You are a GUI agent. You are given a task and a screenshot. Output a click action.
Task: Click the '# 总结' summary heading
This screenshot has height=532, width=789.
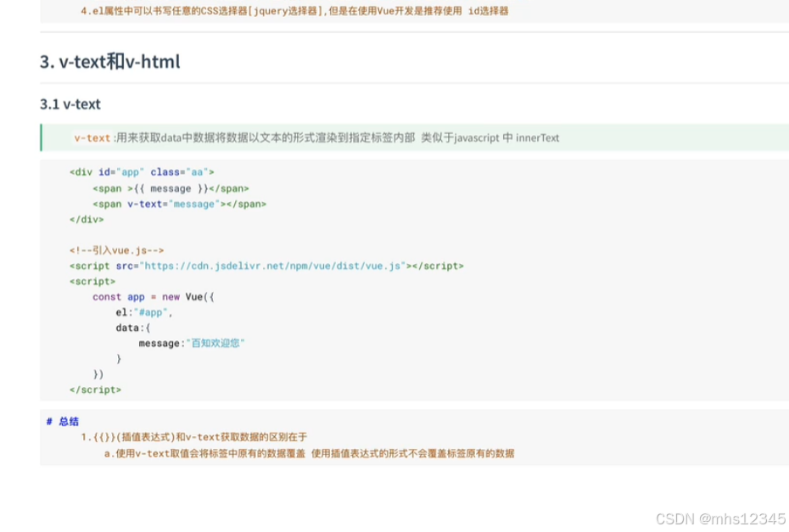tap(63, 421)
